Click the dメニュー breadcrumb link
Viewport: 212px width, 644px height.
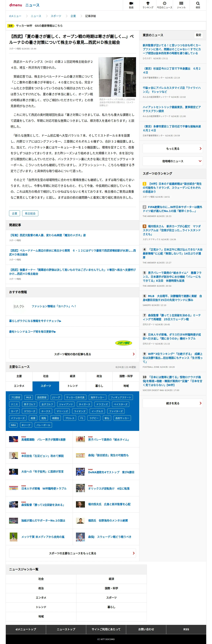tap(15, 16)
